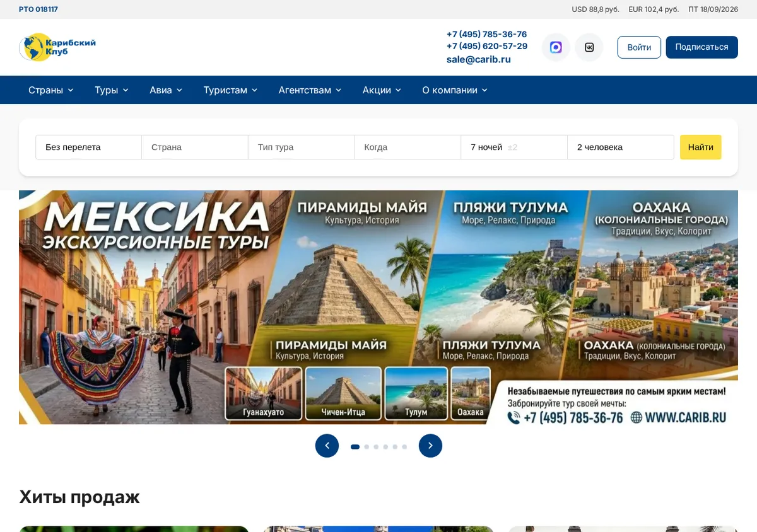Open the Агентствам menu item
Image resolution: width=757 pixels, height=532 pixels.
(x=310, y=90)
